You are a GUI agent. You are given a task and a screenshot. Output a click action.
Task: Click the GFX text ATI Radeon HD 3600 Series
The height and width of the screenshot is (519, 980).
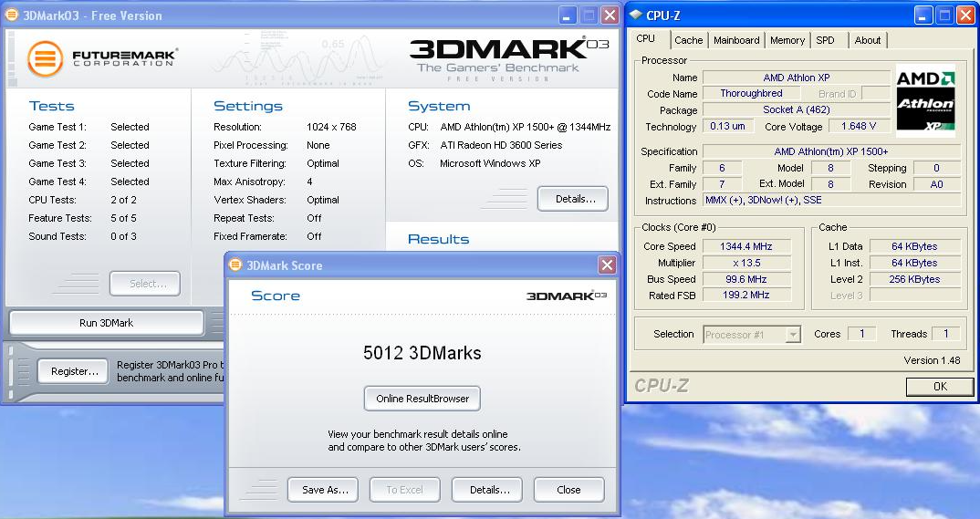click(x=501, y=145)
